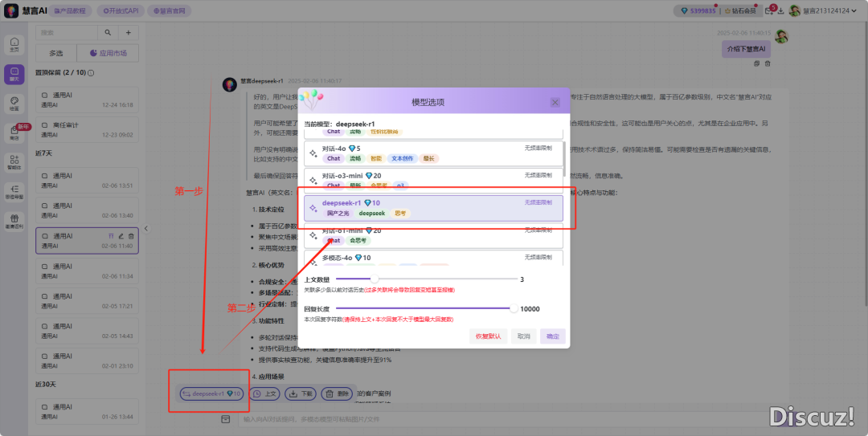Screen dimensions: 868x436
Task: Adjust the 回复长度 slider handle
Action: 514,309
